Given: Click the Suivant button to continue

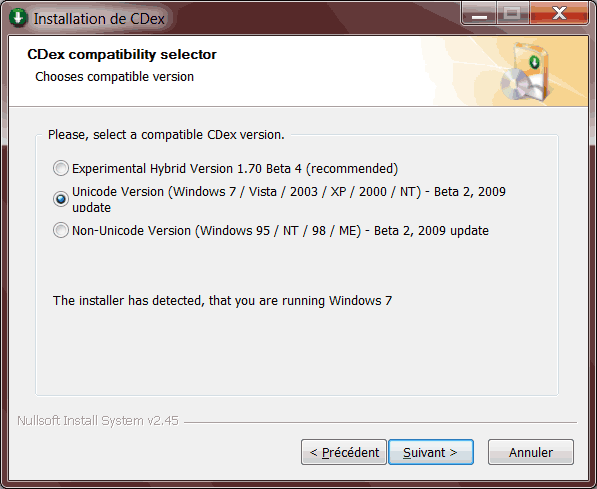Looking at the screenshot, I should (x=431, y=452).
